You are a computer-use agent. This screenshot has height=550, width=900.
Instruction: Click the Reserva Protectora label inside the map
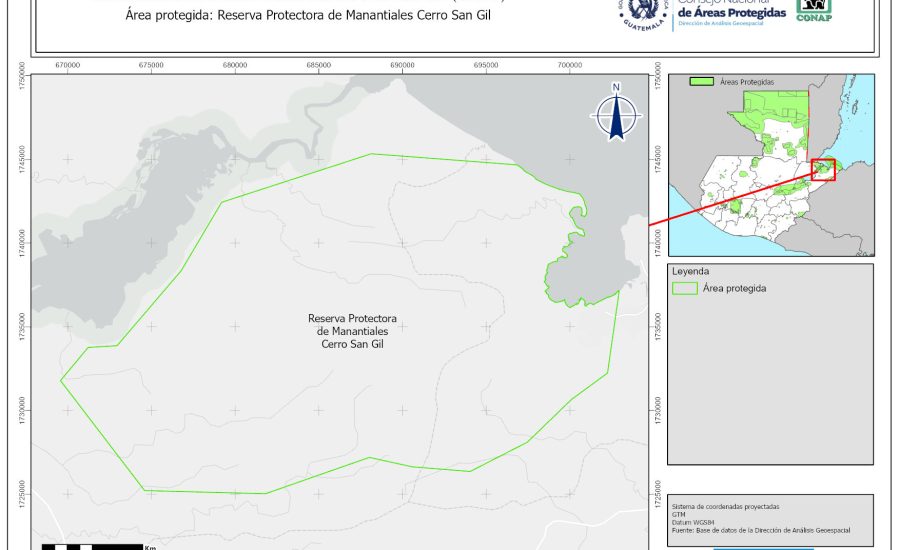tap(352, 330)
